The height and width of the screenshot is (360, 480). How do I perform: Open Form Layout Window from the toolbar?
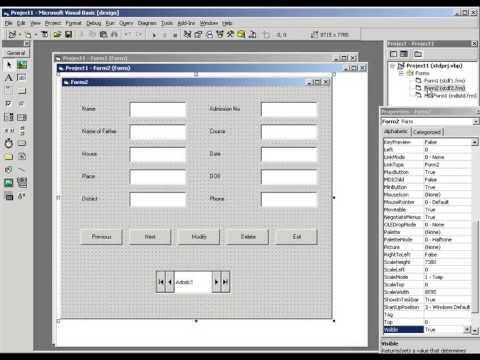[209, 35]
